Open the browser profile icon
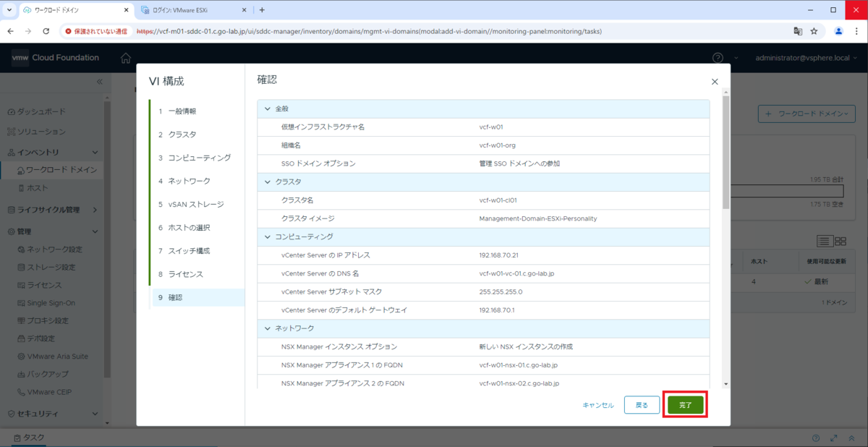 click(x=838, y=31)
